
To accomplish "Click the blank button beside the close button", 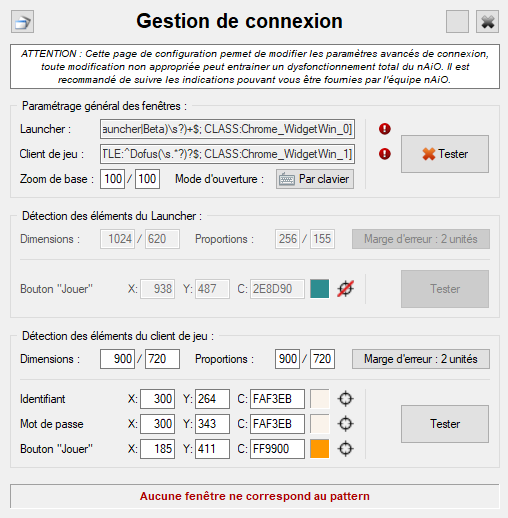I will pyautogui.click(x=457, y=22).
